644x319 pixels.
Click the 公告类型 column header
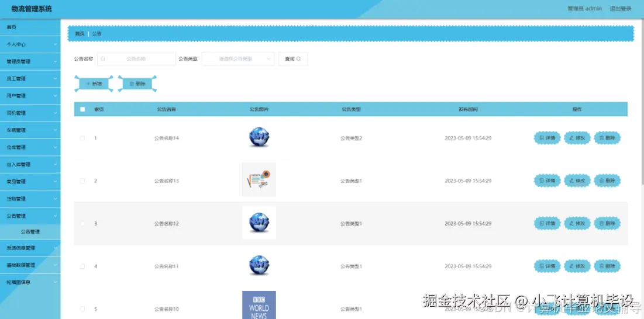click(x=351, y=109)
